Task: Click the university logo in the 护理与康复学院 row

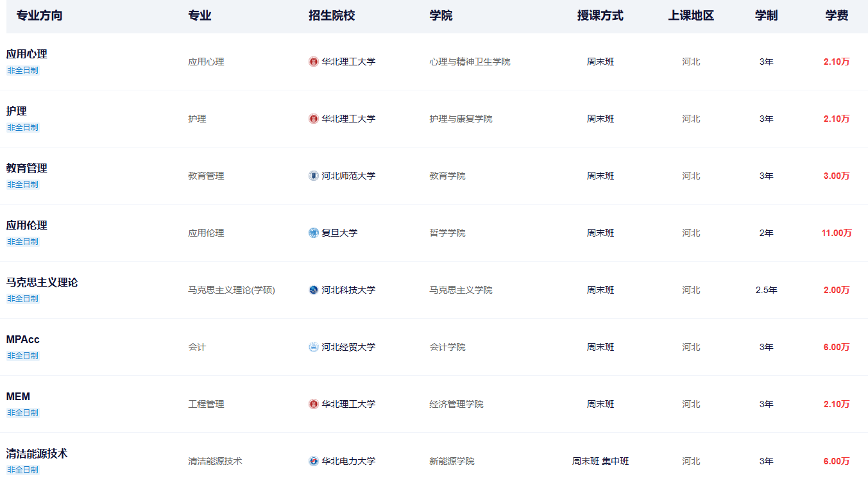Action: click(314, 119)
